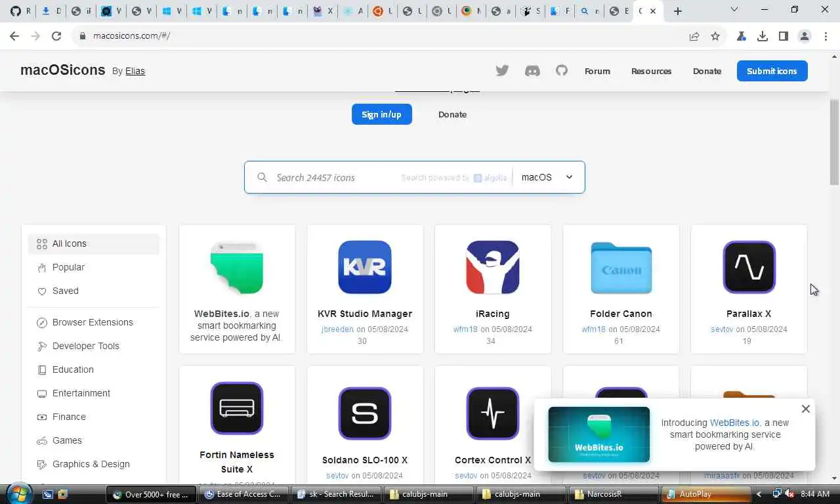The image size is (840, 504).
Task: Click the Submit icons button
Action: point(772,71)
